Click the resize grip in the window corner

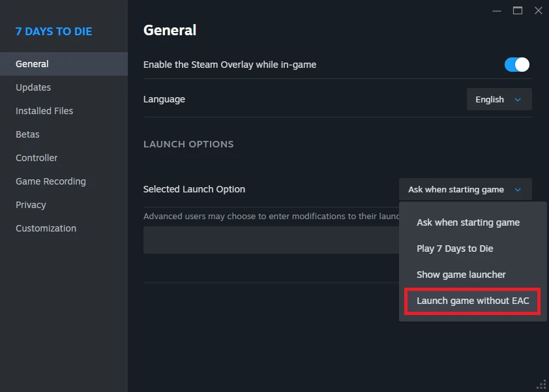tap(542, 385)
